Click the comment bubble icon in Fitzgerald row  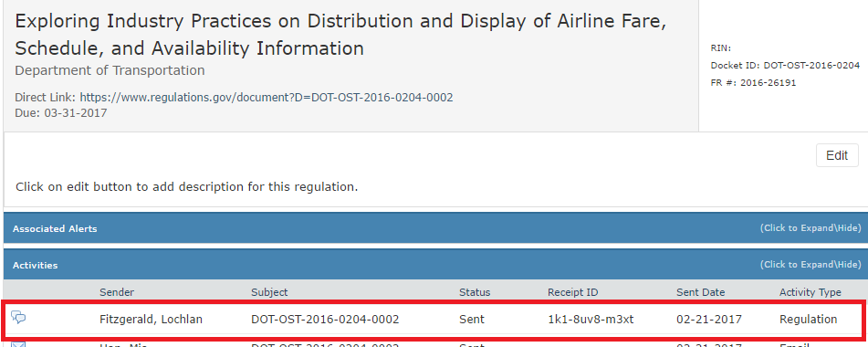point(19,317)
